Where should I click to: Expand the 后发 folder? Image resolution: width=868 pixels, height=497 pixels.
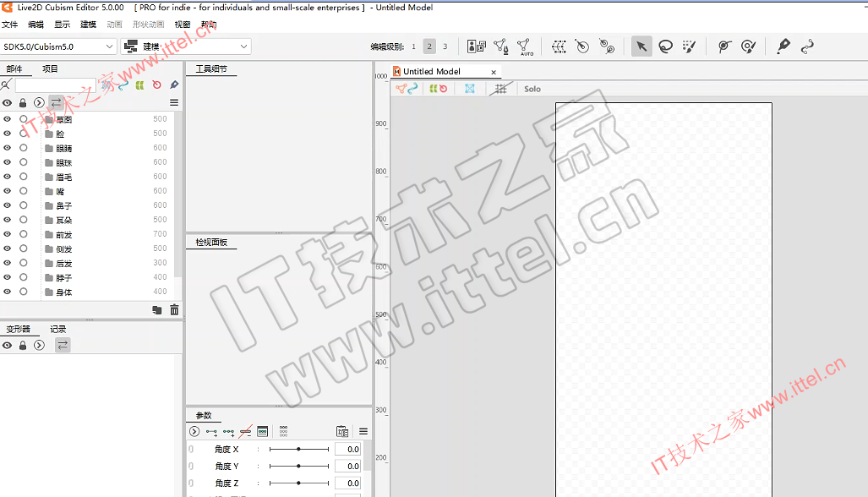(x=49, y=264)
